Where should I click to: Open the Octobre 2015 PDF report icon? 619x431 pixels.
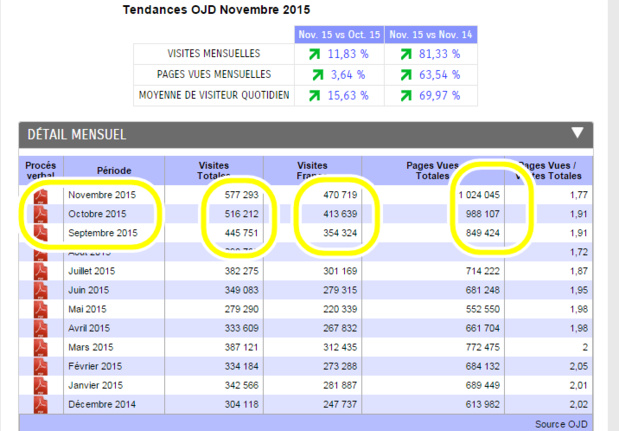pyautogui.click(x=41, y=214)
